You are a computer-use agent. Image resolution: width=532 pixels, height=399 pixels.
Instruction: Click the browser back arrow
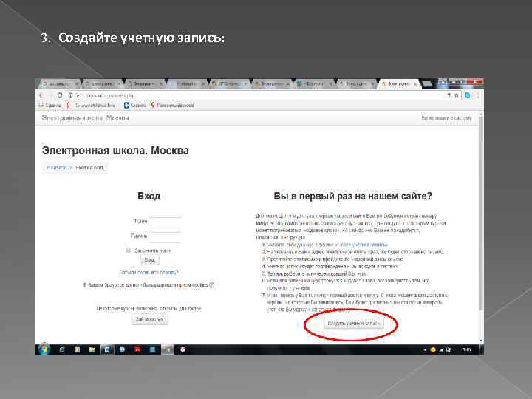pyautogui.click(x=41, y=95)
